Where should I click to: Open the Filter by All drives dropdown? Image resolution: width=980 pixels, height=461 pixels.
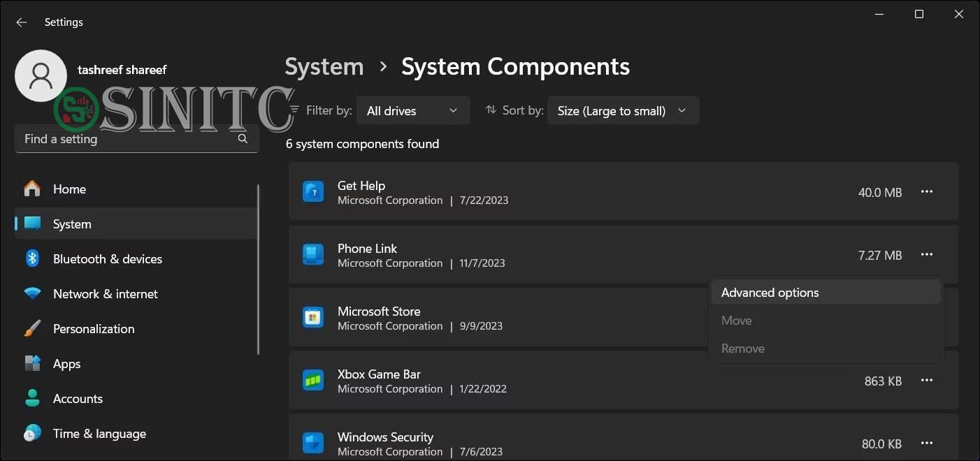click(x=413, y=110)
